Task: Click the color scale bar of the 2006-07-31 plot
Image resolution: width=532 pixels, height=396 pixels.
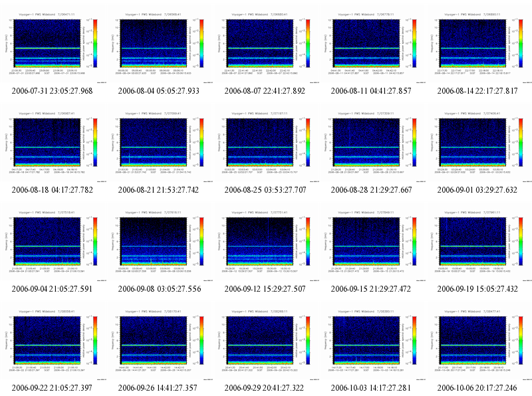Action: click(x=95, y=43)
